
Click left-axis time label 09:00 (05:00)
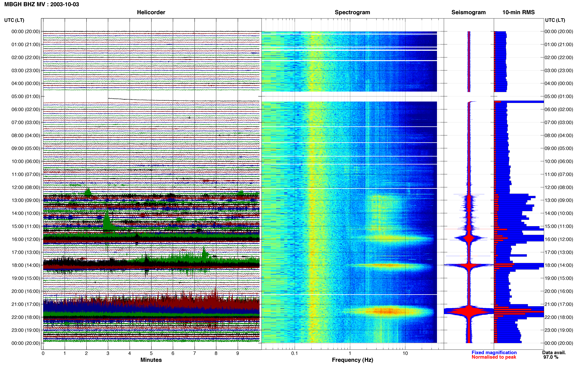(x=26, y=148)
